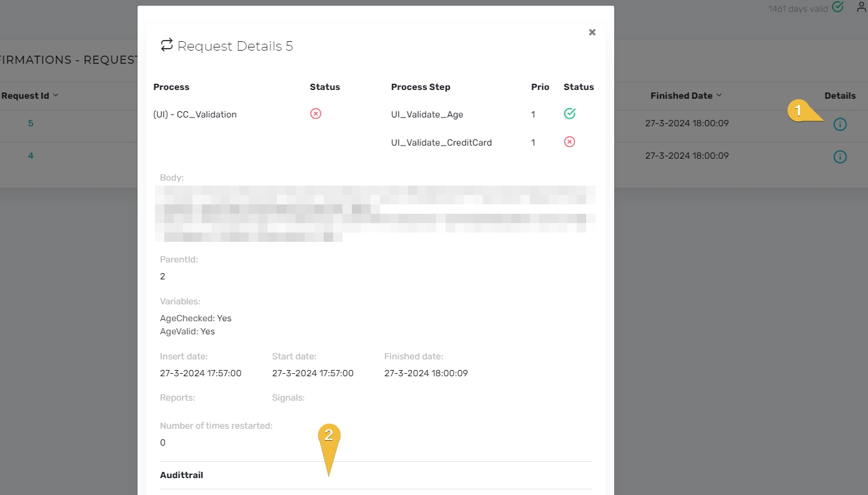Click the Process Step column header
The height and width of the screenshot is (495, 868).
coord(421,87)
